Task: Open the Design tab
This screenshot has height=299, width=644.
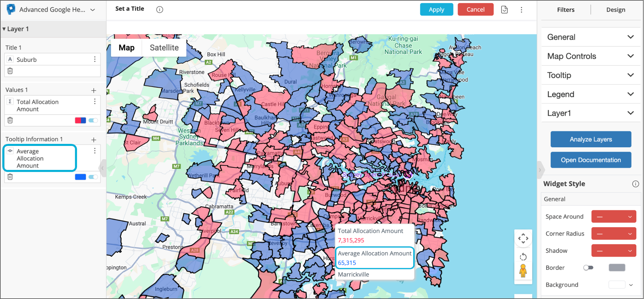Action: pos(615,10)
